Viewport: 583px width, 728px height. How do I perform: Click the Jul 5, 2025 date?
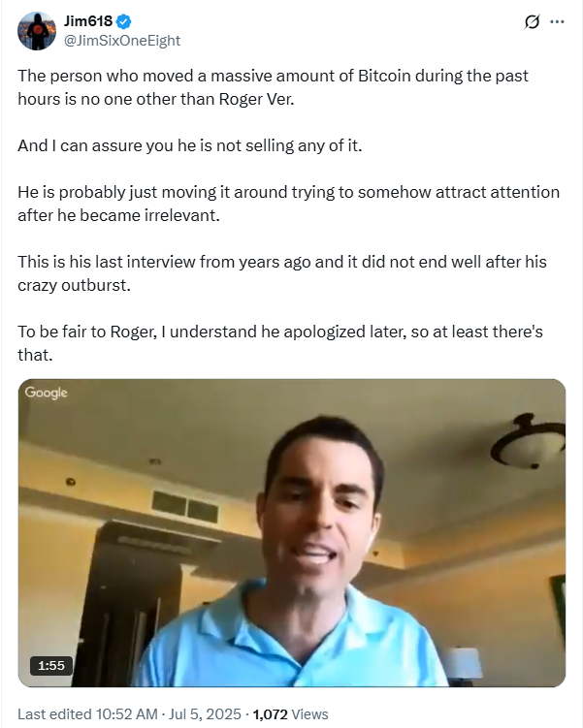[x=205, y=713]
